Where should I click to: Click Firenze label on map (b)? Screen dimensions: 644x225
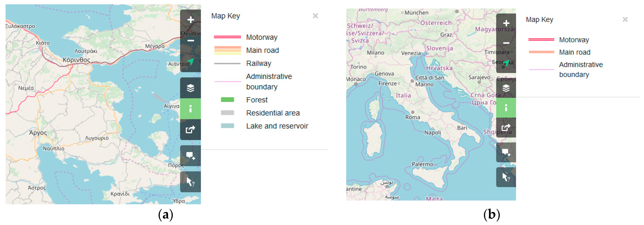(x=387, y=84)
